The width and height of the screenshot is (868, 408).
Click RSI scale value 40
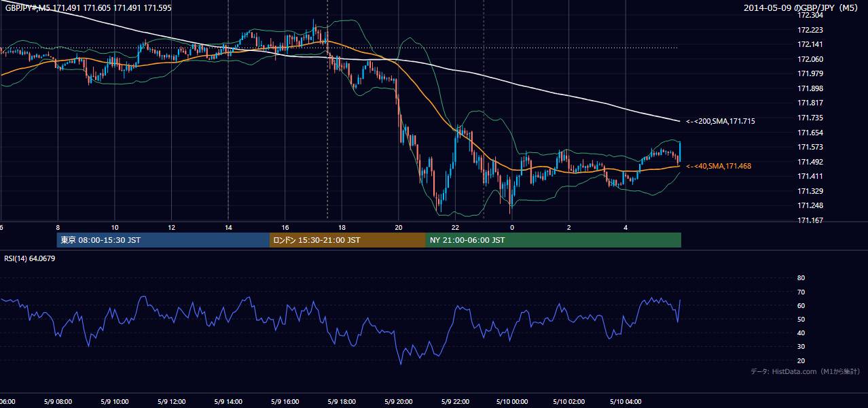pos(801,333)
